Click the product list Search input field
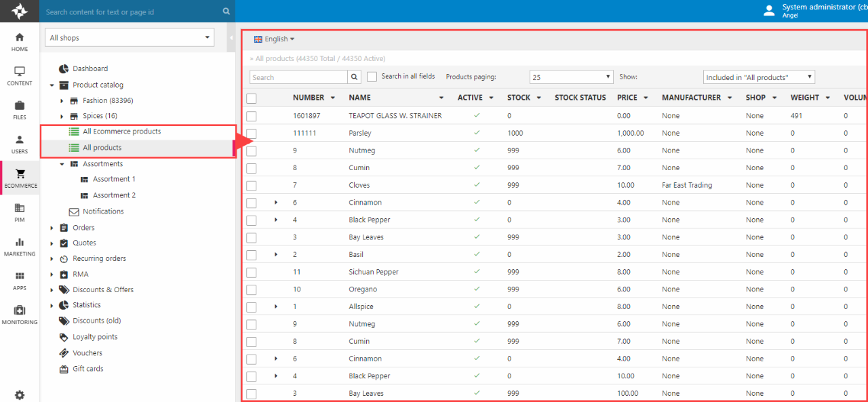The image size is (868, 402). click(x=298, y=77)
